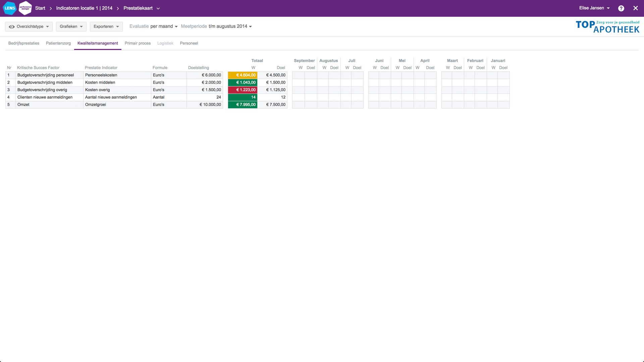The height and width of the screenshot is (362, 644).
Task: Click the Augustus month header
Action: tap(328, 61)
